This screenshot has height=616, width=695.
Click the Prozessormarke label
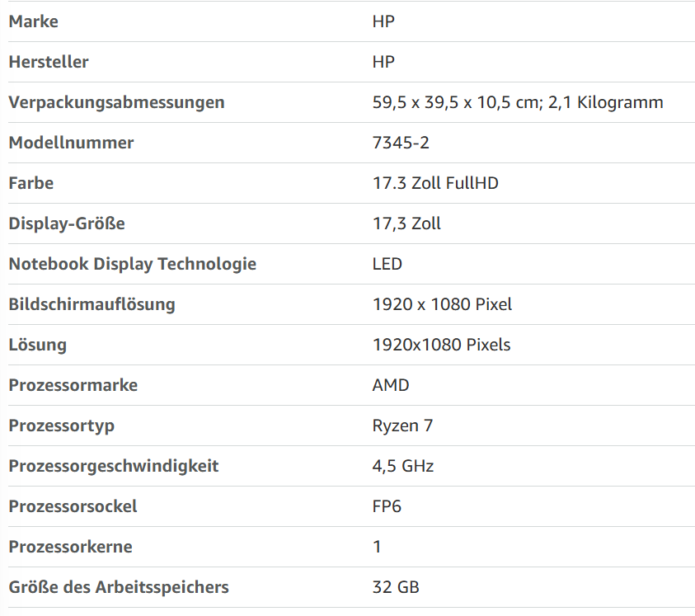[73, 385]
